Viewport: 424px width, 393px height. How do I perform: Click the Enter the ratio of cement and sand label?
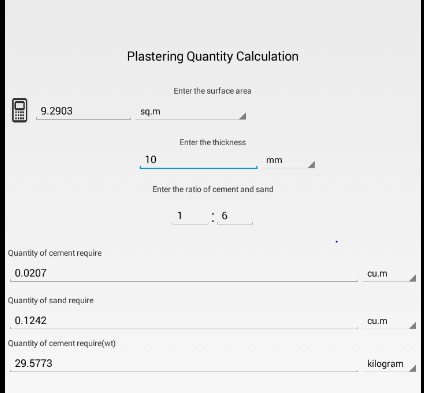pos(213,189)
